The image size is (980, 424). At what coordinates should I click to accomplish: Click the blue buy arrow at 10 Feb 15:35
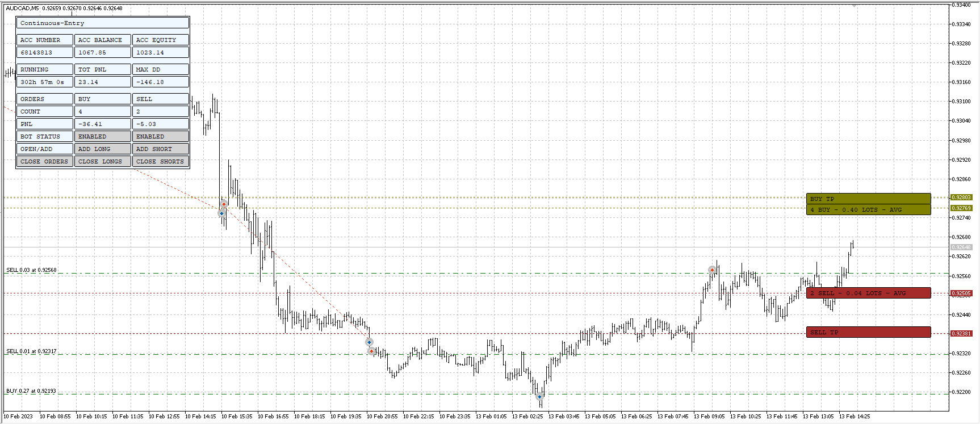221,213
